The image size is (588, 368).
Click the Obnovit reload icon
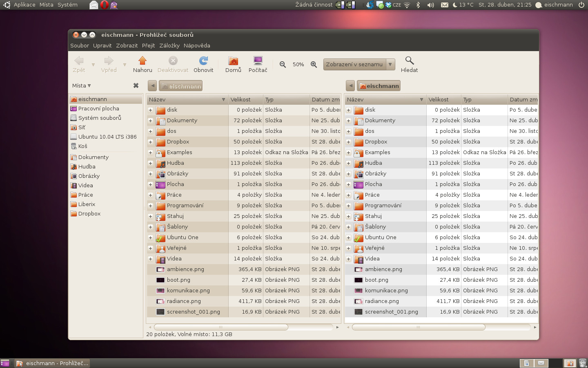[203, 61]
